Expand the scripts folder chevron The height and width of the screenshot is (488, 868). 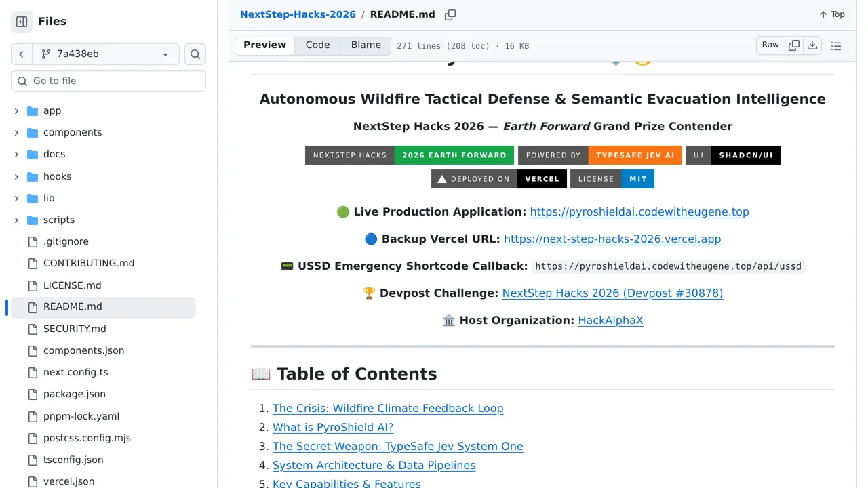point(16,220)
